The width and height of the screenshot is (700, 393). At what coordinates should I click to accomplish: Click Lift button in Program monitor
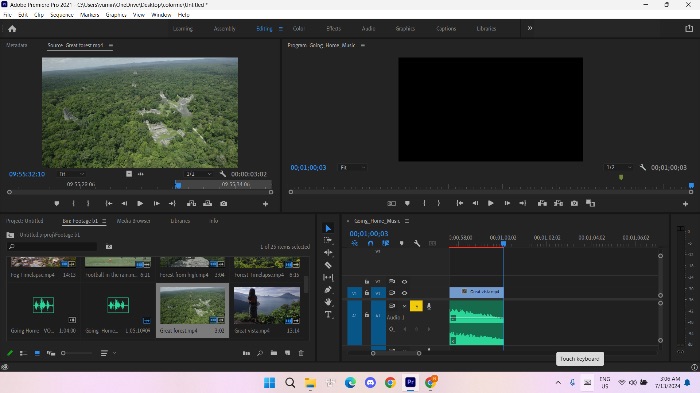click(x=542, y=203)
